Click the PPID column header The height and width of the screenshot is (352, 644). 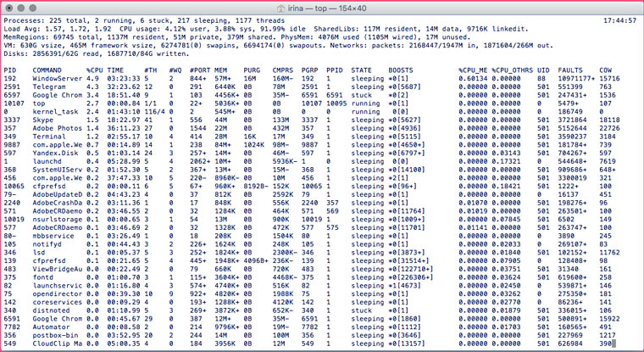335,70
